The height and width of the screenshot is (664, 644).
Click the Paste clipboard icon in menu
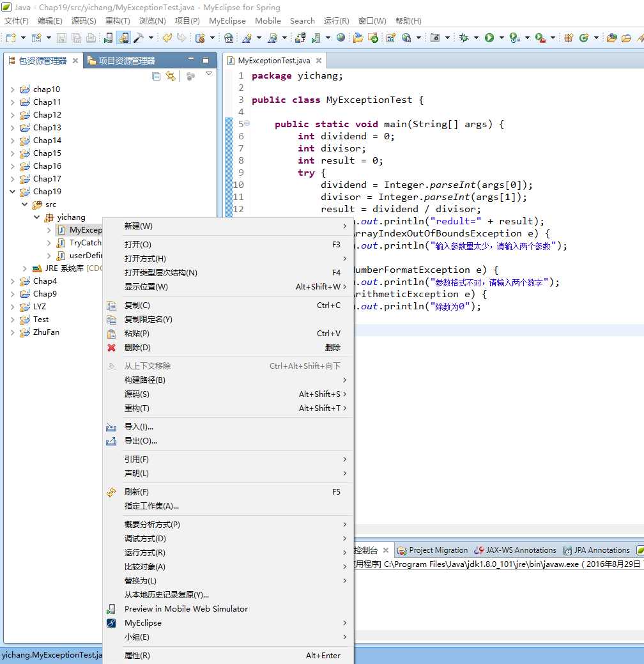coord(111,334)
